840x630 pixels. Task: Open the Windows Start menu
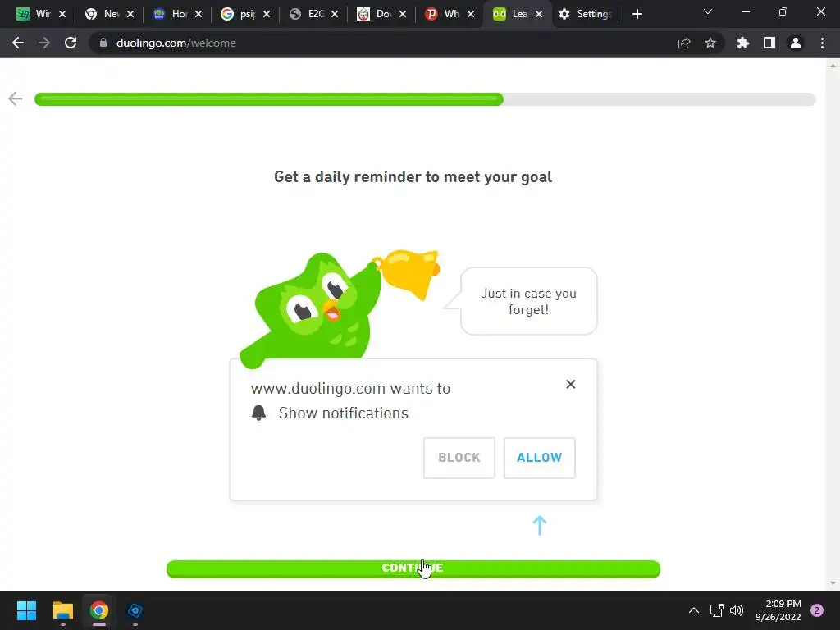(27, 610)
